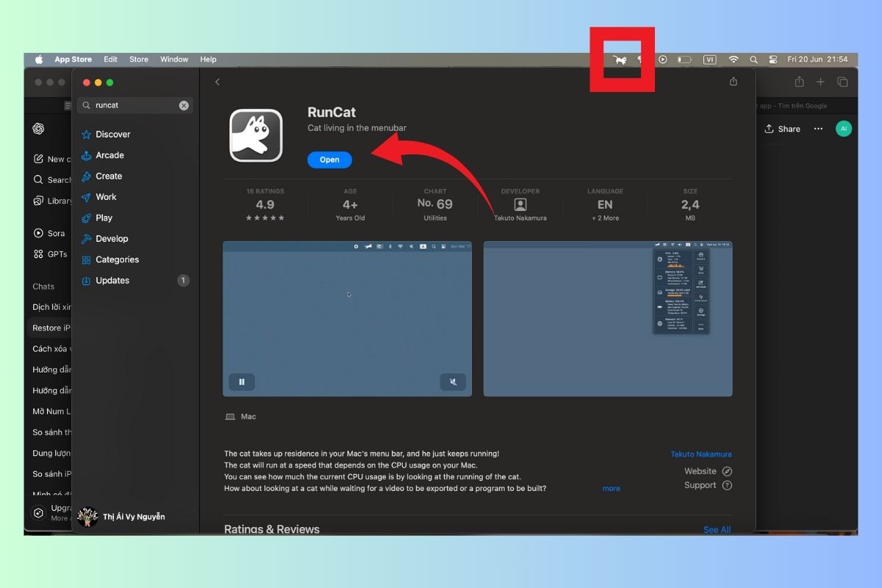Click the green AI profile avatar in ChatGPT

844,129
